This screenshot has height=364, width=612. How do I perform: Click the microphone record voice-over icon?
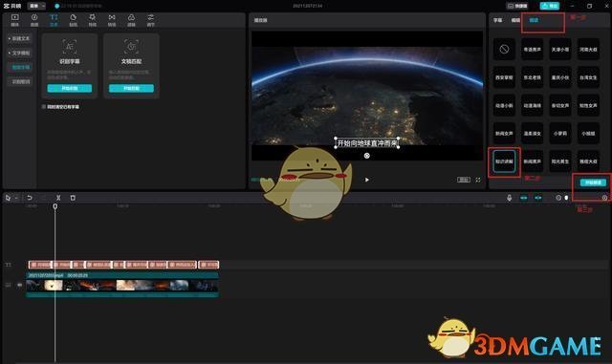[509, 198]
